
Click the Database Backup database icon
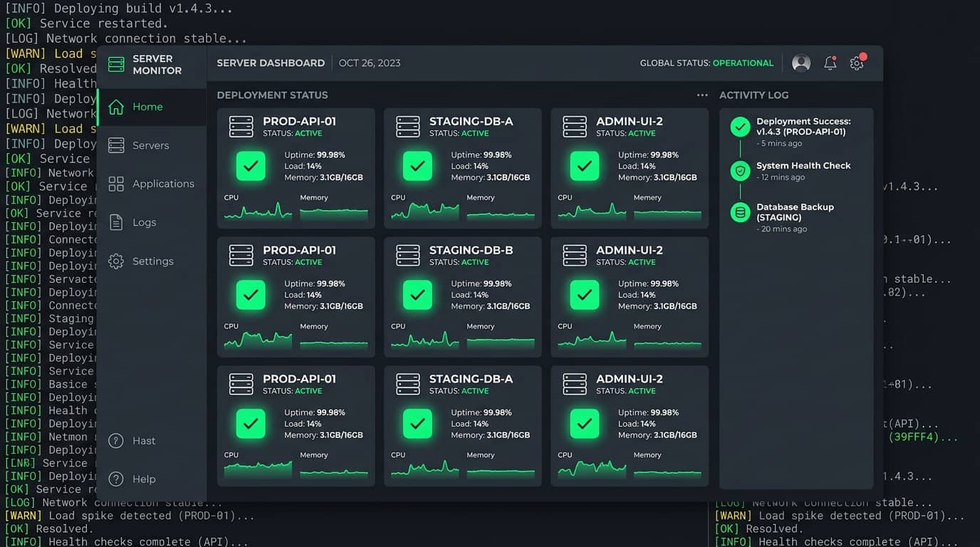click(741, 212)
